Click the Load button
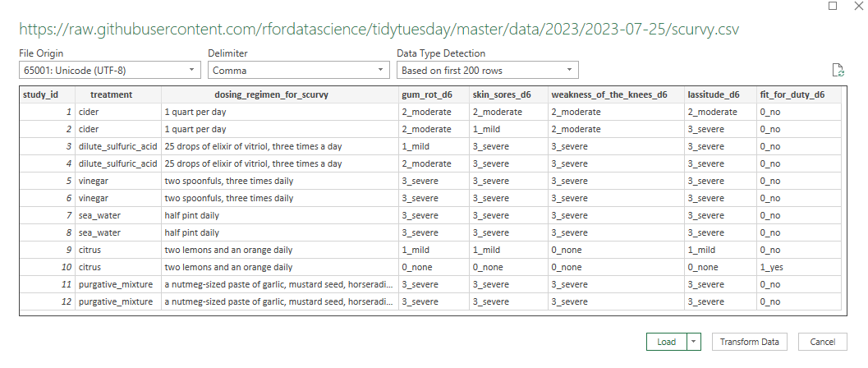The width and height of the screenshot is (868, 368). [667, 342]
